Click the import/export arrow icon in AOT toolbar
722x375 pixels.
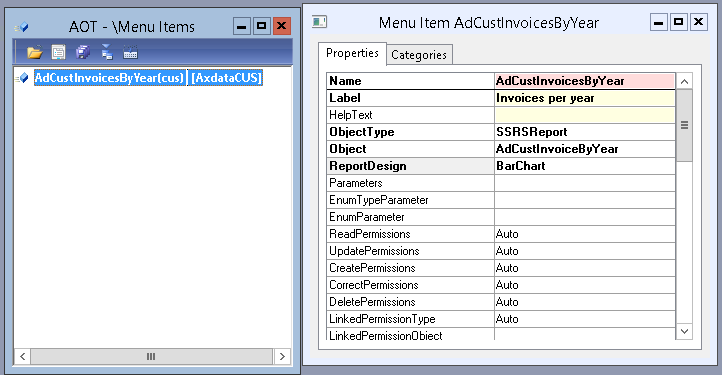(x=107, y=52)
